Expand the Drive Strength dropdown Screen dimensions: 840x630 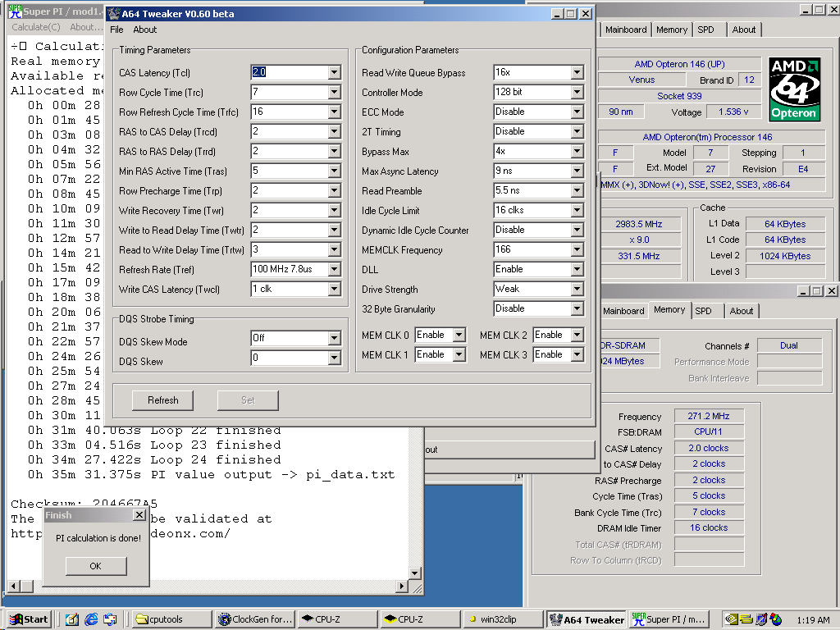(577, 290)
